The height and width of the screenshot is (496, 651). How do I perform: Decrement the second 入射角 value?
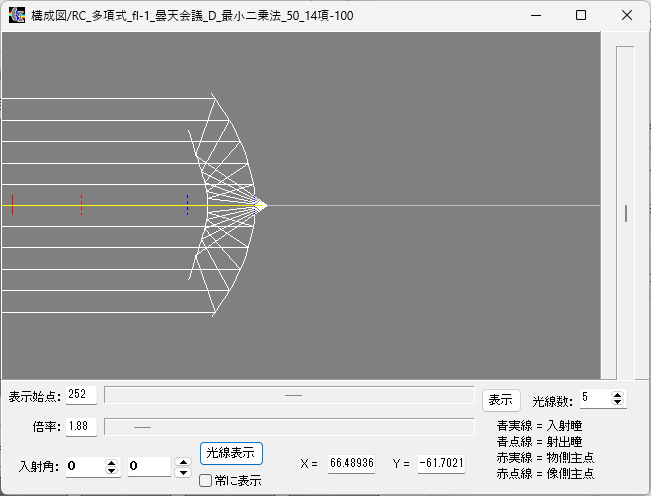tap(182, 471)
